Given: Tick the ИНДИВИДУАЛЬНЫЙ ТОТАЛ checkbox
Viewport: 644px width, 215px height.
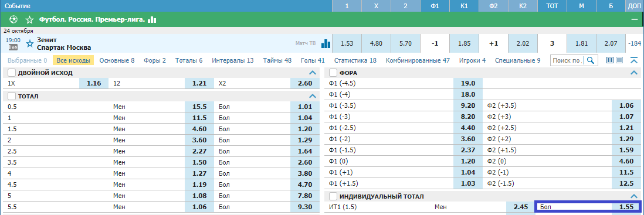Looking at the screenshot, I should coord(334,196).
